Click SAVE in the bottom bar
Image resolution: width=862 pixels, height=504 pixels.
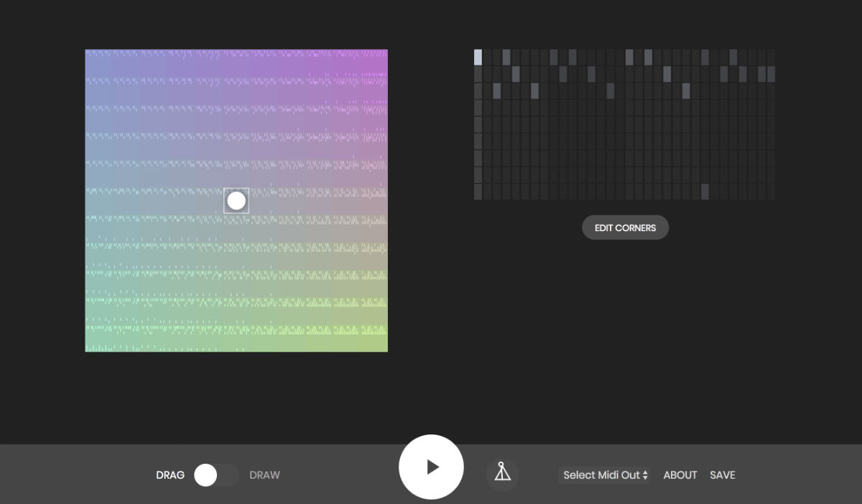pyautogui.click(x=722, y=475)
